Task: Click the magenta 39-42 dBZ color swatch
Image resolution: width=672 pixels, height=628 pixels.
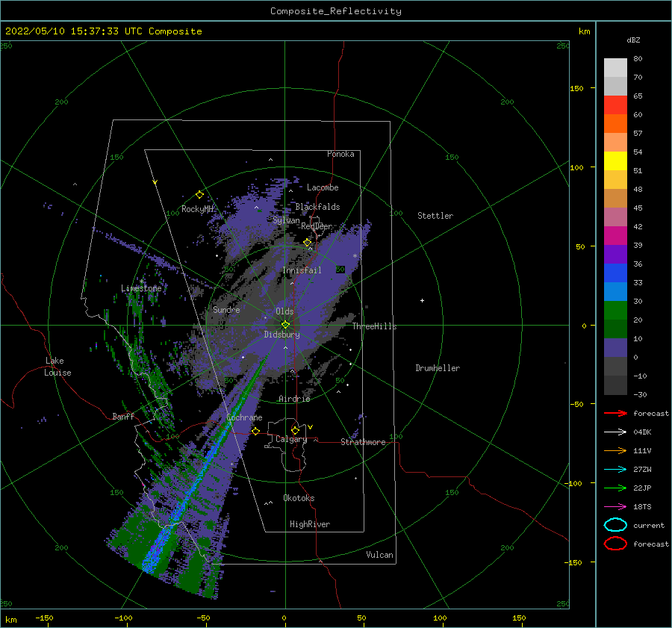Action: coord(615,236)
